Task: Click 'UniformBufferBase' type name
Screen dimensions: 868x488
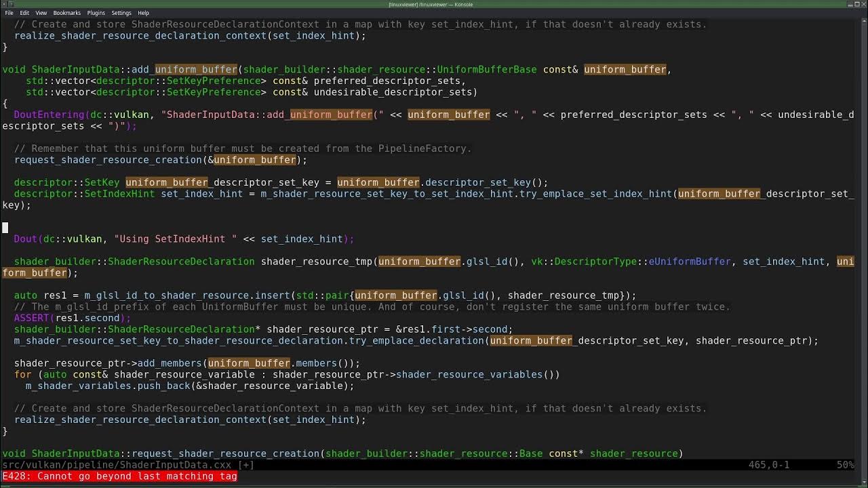Action: (487, 69)
